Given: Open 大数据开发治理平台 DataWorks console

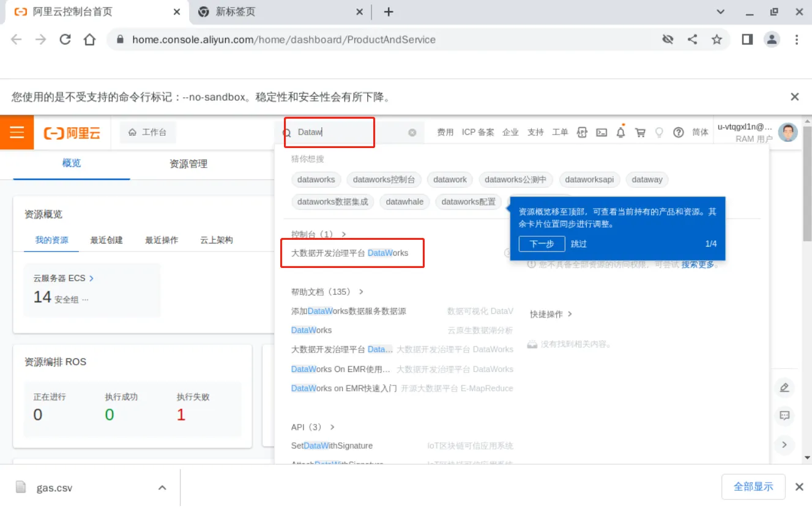Looking at the screenshot, I should click(x=349, y=253).
